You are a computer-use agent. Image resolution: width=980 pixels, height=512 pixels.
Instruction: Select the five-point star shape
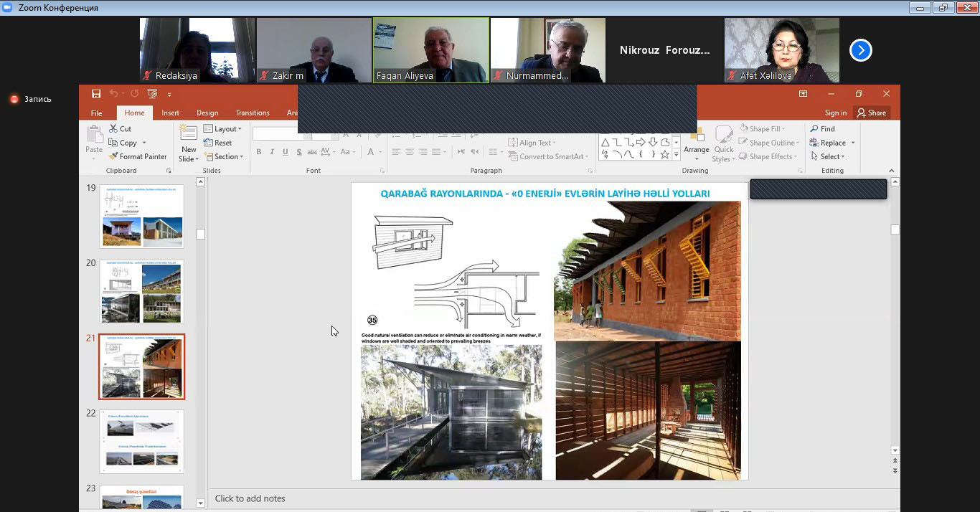(664, 154)
